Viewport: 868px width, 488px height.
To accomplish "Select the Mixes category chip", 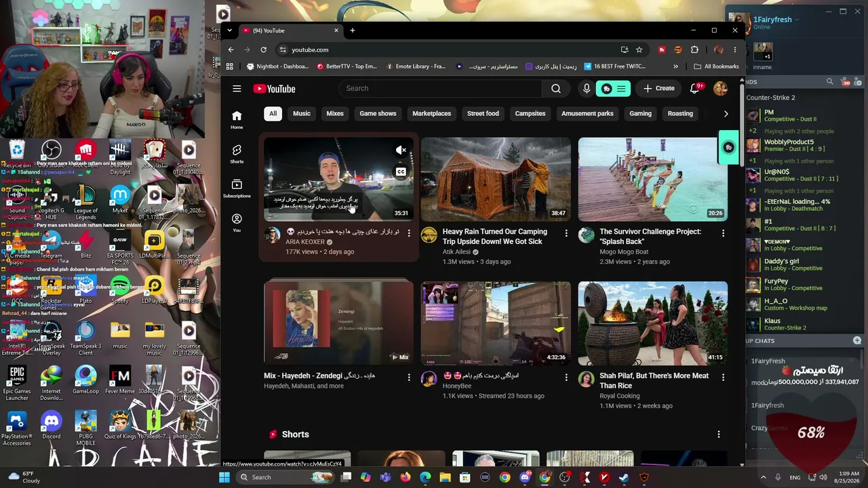I will pos(335,114).
